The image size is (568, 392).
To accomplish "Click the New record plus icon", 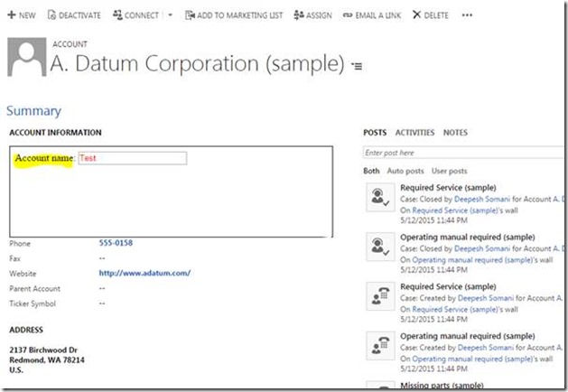I will pyautogui.click(x=12, y=15).
